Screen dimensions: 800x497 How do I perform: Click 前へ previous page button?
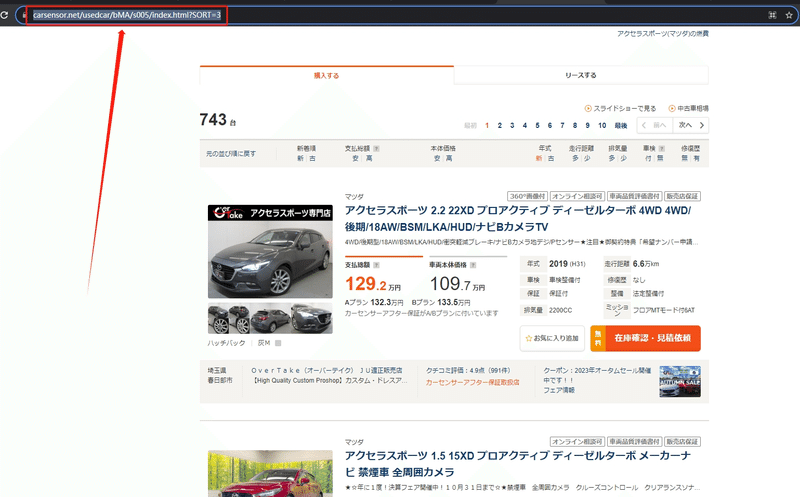(655, 125)
